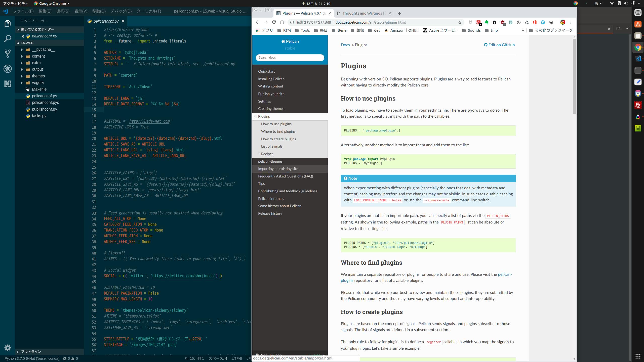
Task: Open the Search view in activity bar
Action: tap(8, 38)
